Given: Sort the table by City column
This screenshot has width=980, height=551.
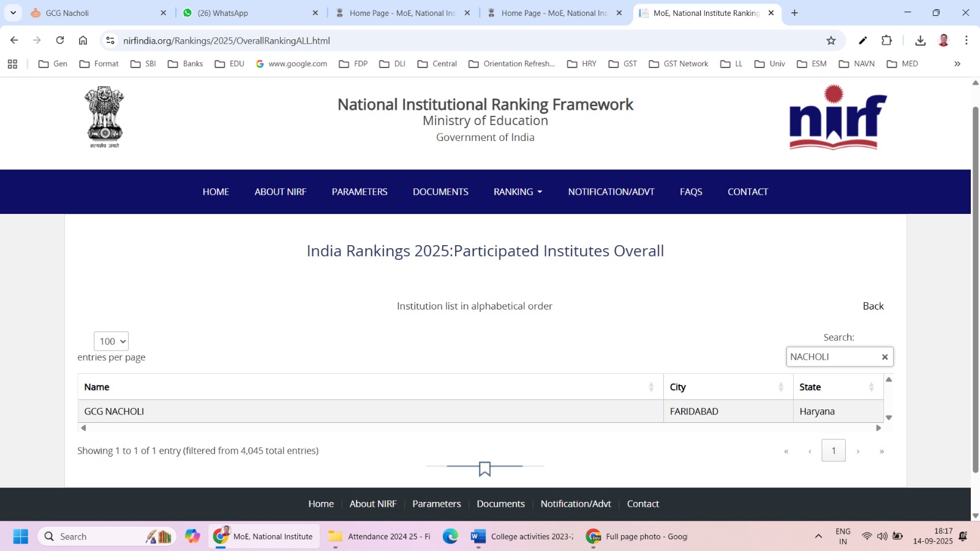Looking at the screenshot, I should [728, 387].
